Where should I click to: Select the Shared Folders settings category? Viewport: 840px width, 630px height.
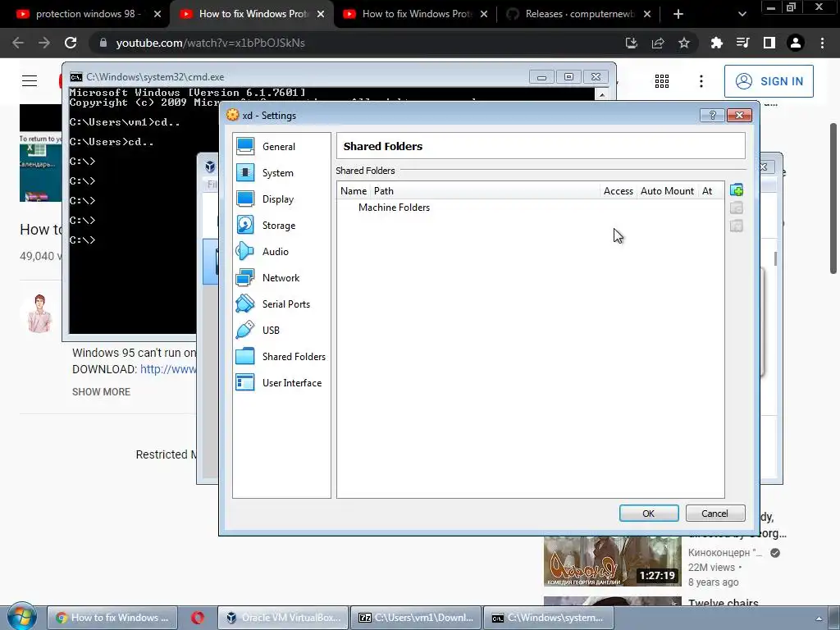[281, 357]
